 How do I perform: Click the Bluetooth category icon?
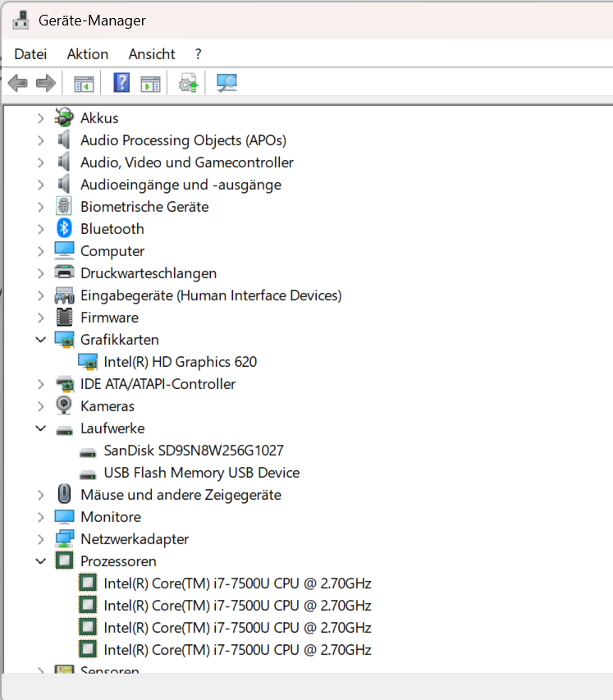[64, 229]
